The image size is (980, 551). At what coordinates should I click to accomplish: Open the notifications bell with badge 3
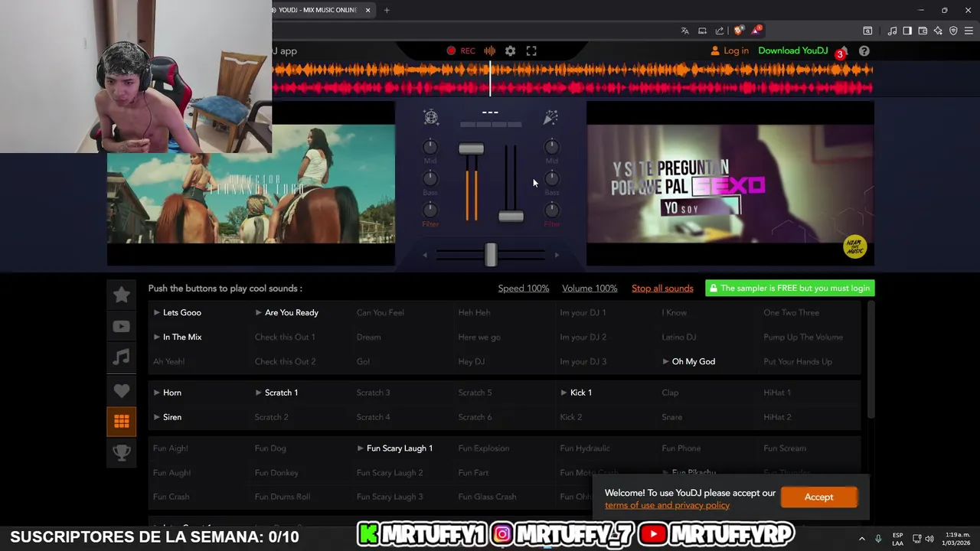coord(842,51)
